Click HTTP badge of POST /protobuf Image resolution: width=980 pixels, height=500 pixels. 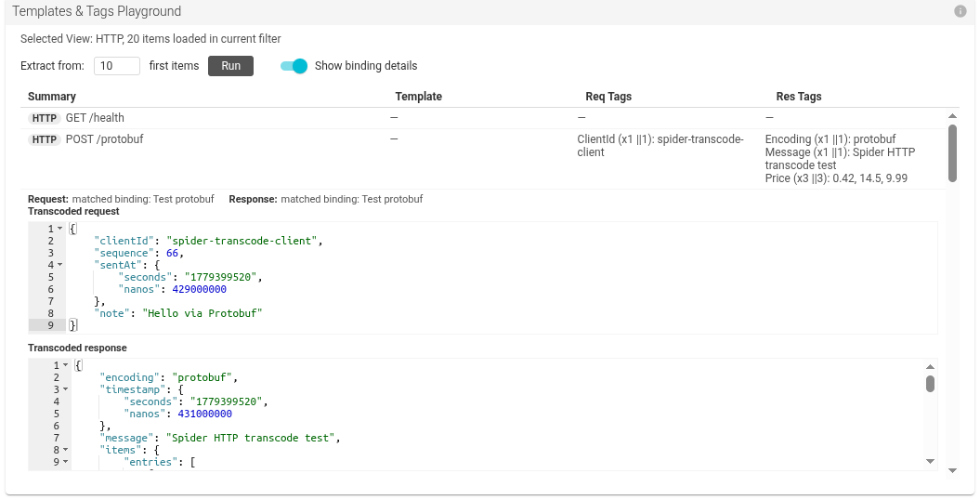(x=45, y=139)
